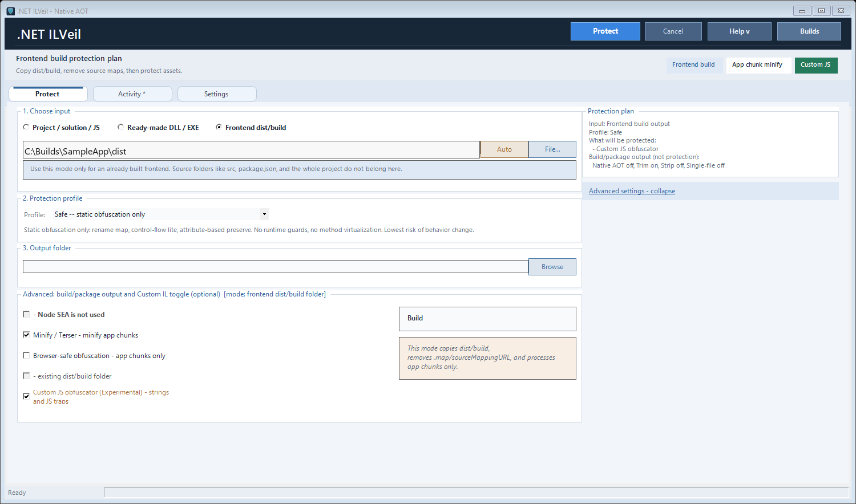856x504 pixels.
Task: Click 'Profile: Safe' in protection plan
Action: tap(605, 132)
